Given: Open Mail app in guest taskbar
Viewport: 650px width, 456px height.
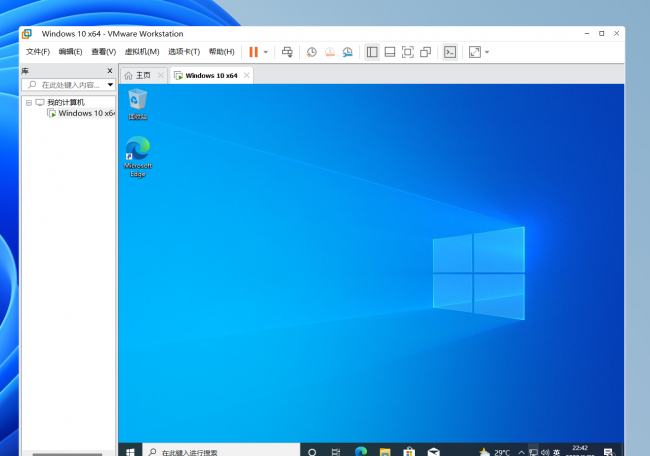Looking at the screenshot, I should [x=434, y=451].
